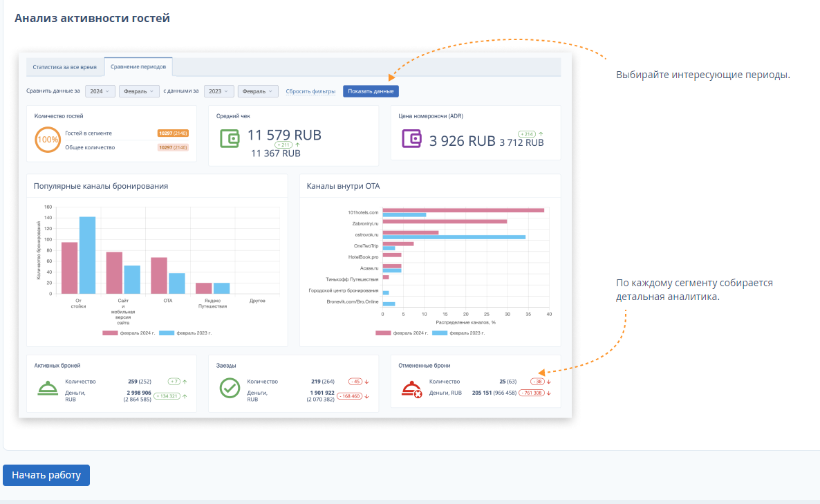Click the OneTwoTrip channel label
Viewport: 820px width, 504px height.
point(366,245)
